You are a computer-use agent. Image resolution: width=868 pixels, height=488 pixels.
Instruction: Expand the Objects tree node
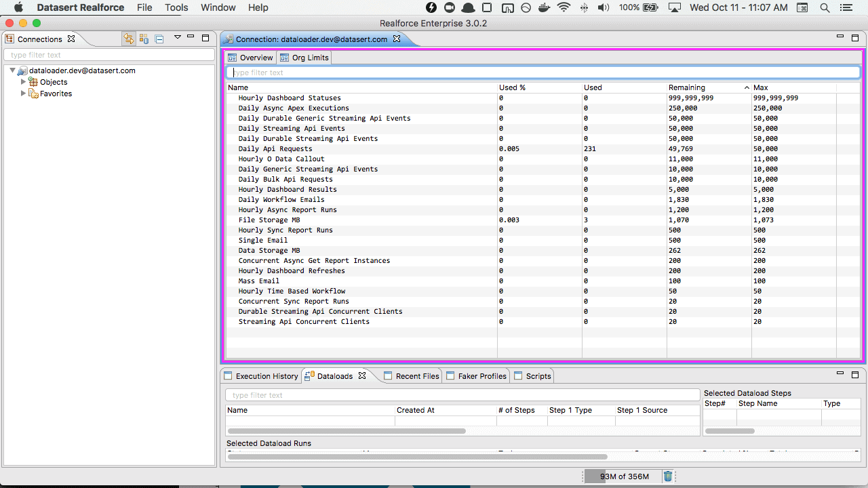24,82
